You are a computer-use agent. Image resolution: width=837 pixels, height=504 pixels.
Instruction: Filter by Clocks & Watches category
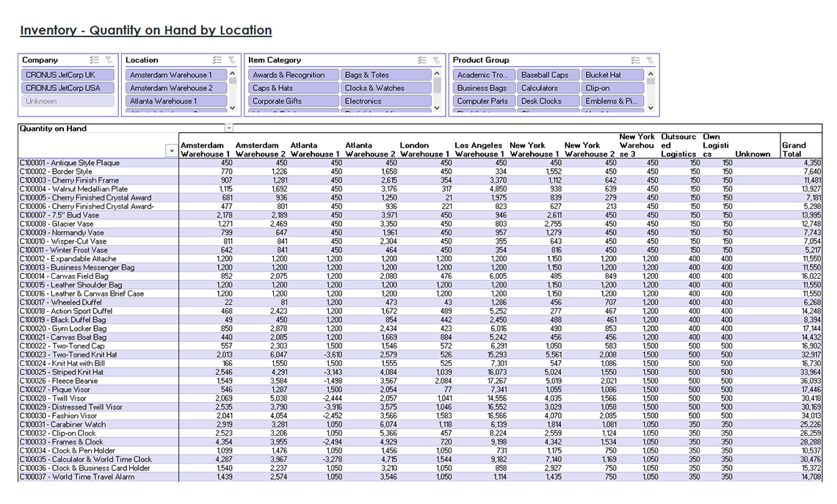tap(386, 88)
